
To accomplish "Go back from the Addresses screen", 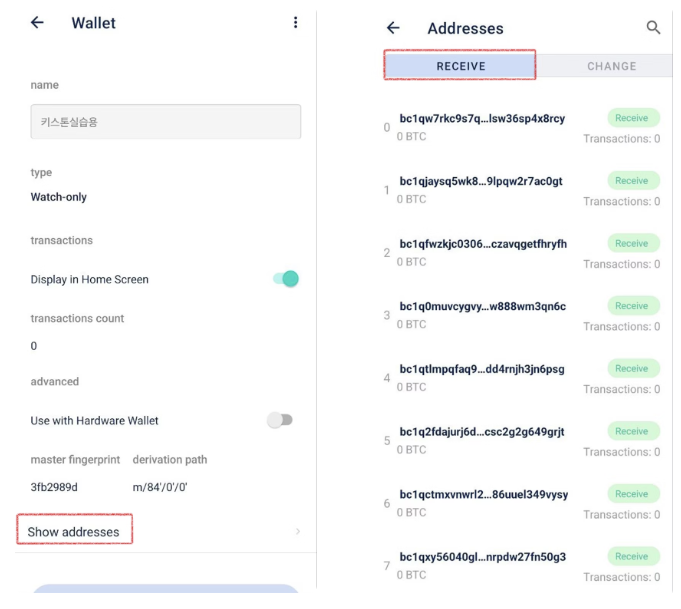I will [x=393, y=28].
